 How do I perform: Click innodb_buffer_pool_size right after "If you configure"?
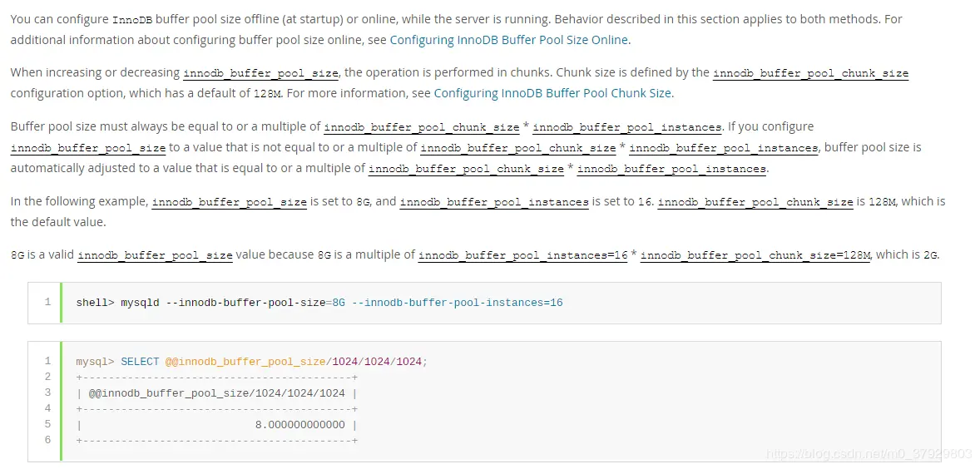coord(87,148)
